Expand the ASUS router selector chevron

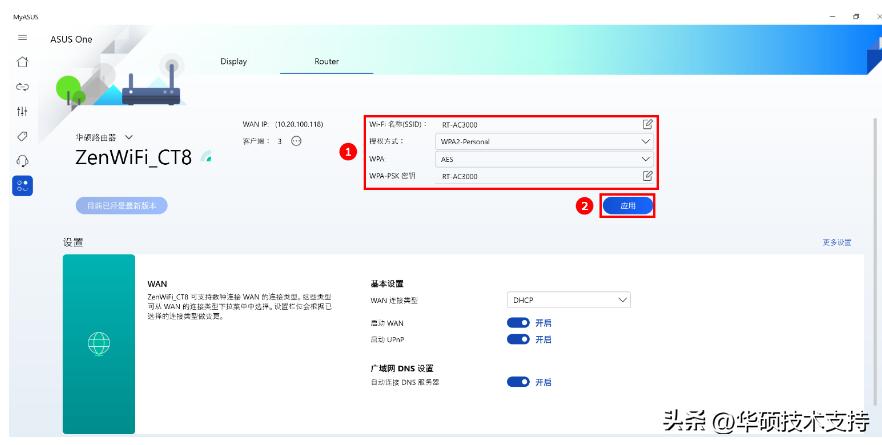click(x=129, y=137)
